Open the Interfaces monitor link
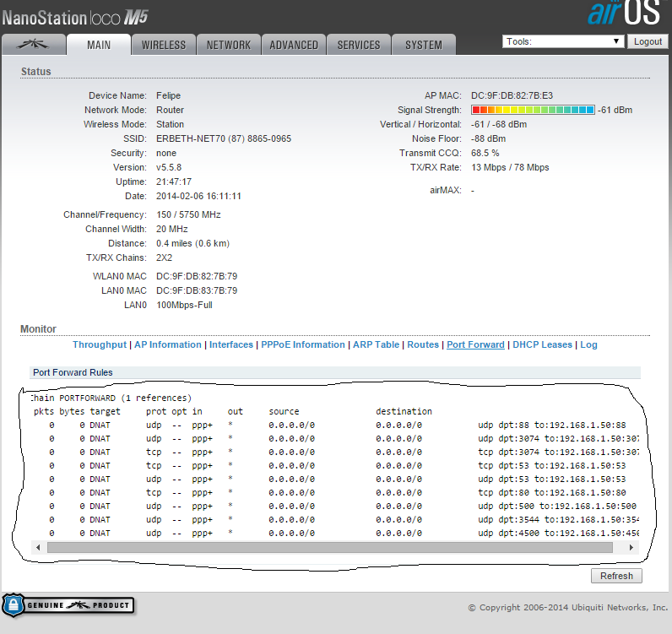 point(231,344)
